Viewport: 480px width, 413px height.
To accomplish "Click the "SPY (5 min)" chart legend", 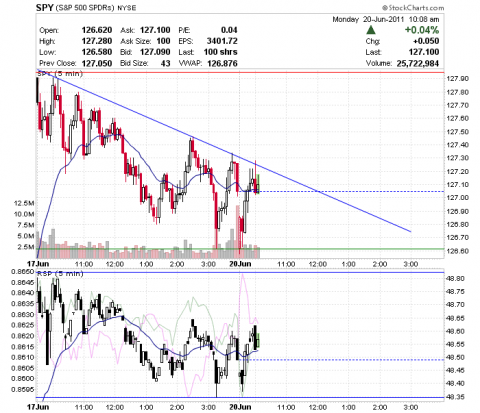I will coord(60,74).
